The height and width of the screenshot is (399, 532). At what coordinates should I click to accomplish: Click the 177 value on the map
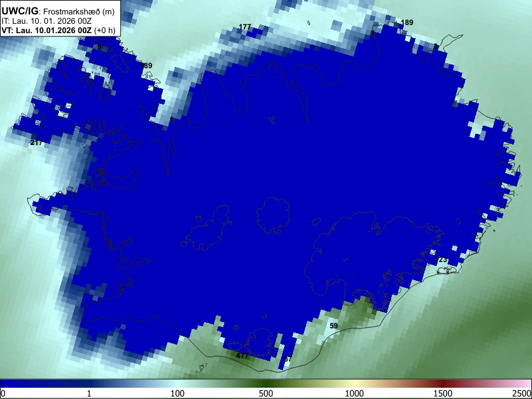point(245,27)
